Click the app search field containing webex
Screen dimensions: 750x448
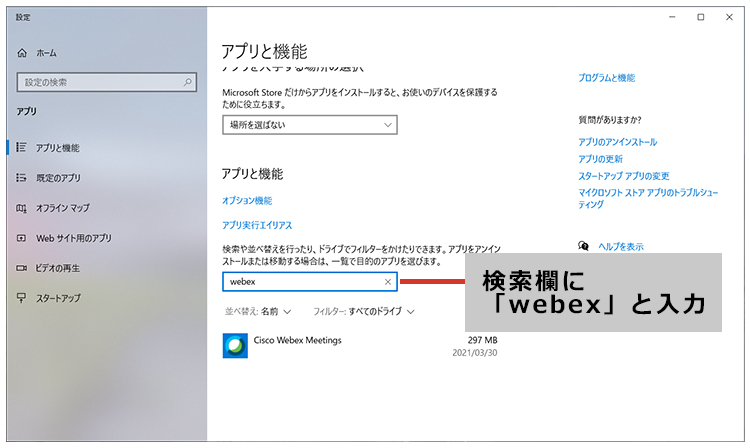pos(310,282)
